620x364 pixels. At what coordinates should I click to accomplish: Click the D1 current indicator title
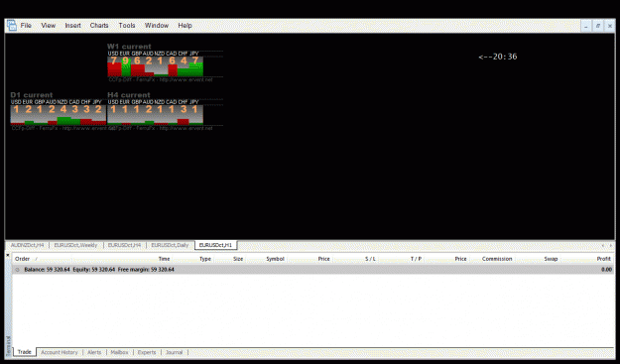(x=31, y=95)
